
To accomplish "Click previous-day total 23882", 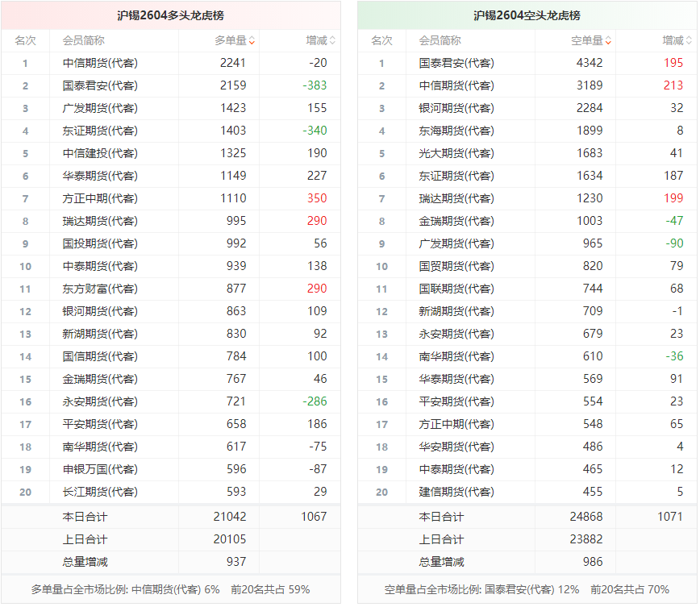I will tap(586, 539).
